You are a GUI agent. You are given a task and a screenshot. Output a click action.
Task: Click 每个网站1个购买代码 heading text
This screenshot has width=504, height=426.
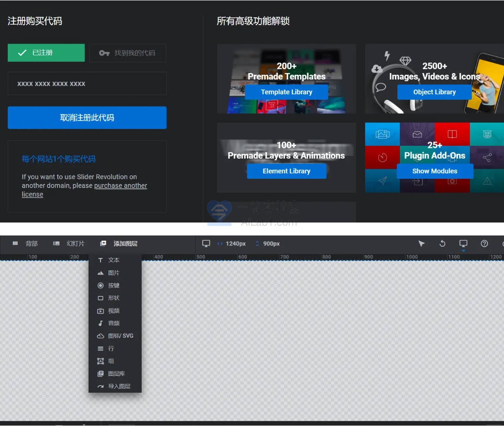pyautogui.click(x=58, y=159)
